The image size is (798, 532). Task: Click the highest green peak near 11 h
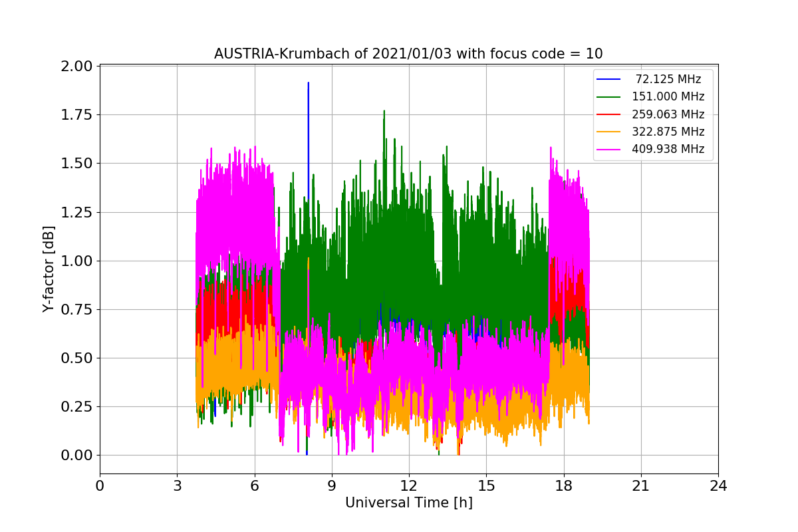click(x=384, y=112)
